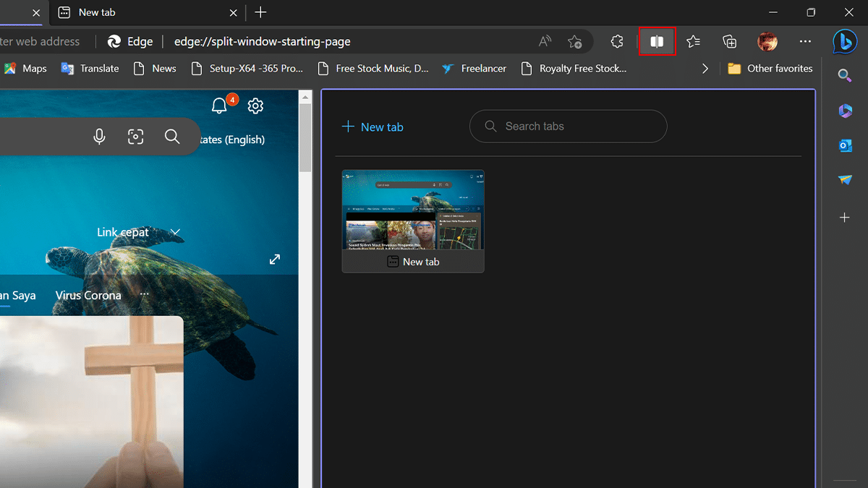Open page settings gear icon

point(255,106)
